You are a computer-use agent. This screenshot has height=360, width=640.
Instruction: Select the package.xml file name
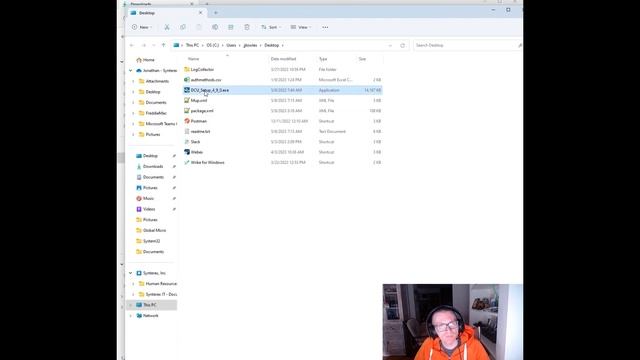[202, 111]
